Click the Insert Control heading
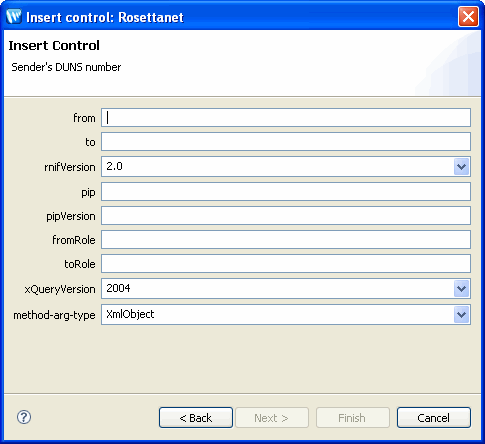 click(54, 45)
